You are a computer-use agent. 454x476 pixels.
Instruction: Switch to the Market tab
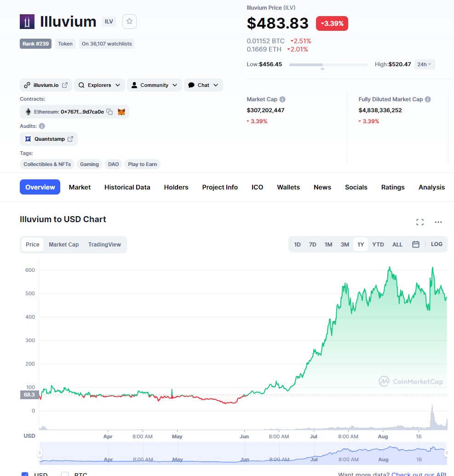pyautogui.click(x=80, y=187)
